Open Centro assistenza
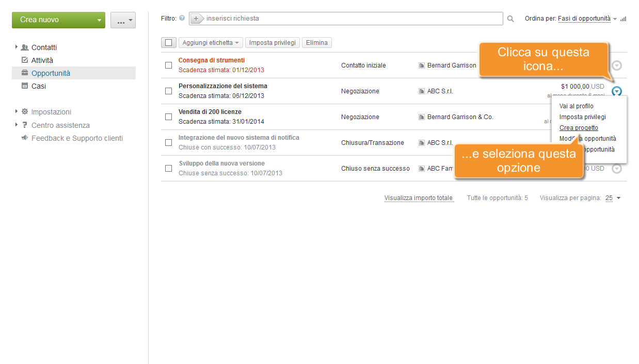 tap(60, 125)
